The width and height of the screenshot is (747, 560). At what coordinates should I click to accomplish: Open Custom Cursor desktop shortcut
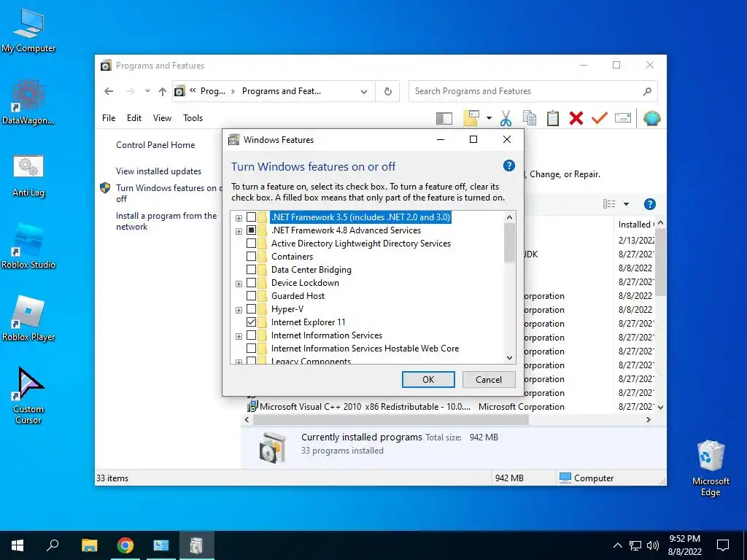pyautogui.click(x=28, y=395)
